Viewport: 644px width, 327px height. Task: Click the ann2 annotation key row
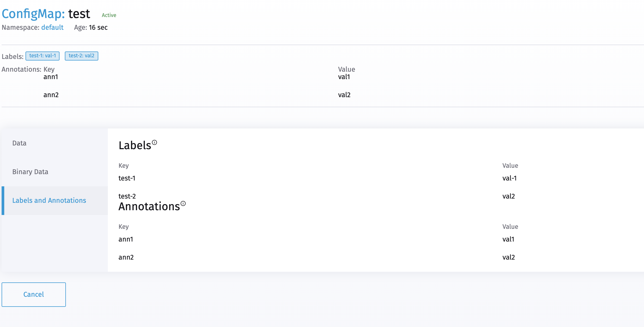tap(126, 257)
